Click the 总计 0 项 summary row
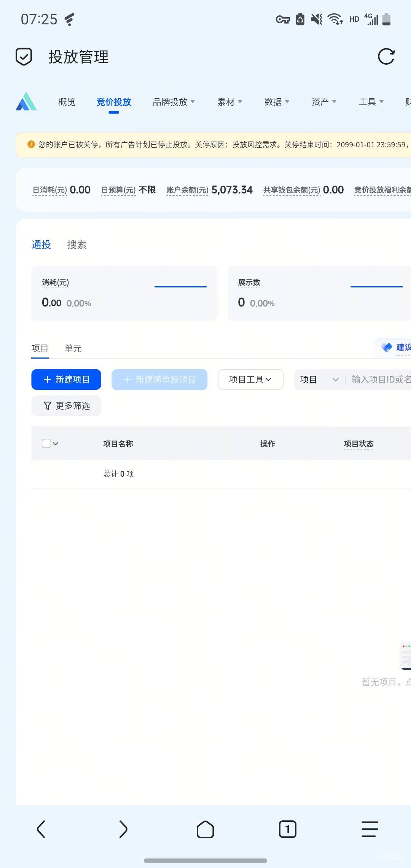The width and height of the screenshot is (411, 868). pyautogui.click(x=119, y=474)
